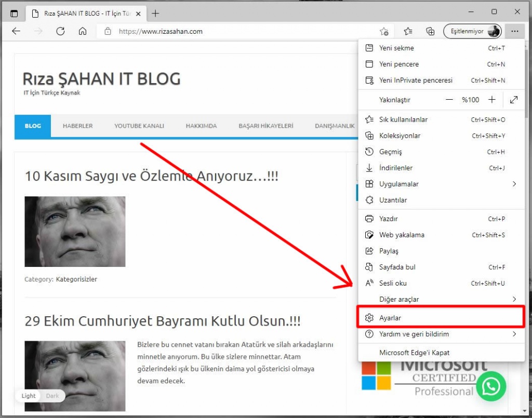Switch theme to Light mode
This screenshot has width=532, height=418.
click(29, 396)
